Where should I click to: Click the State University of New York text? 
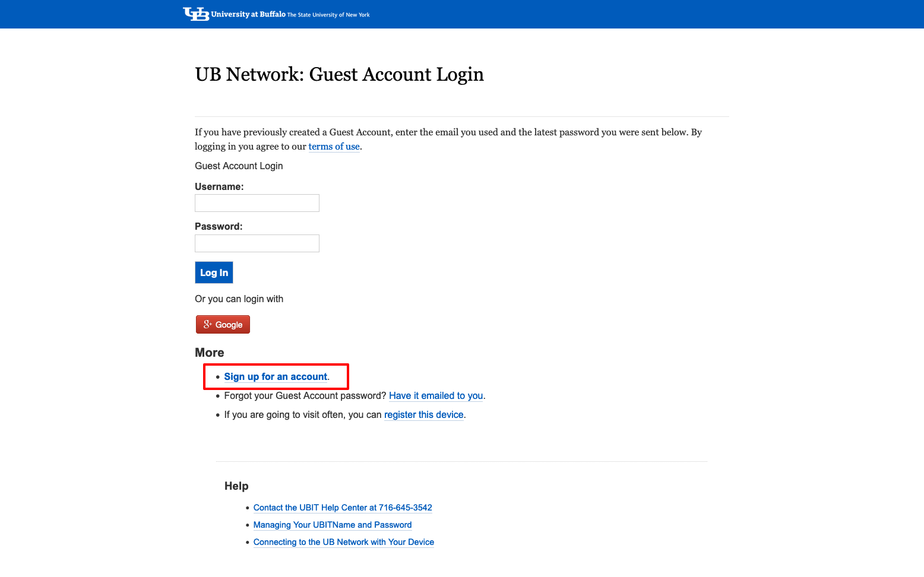pos(329,15)
